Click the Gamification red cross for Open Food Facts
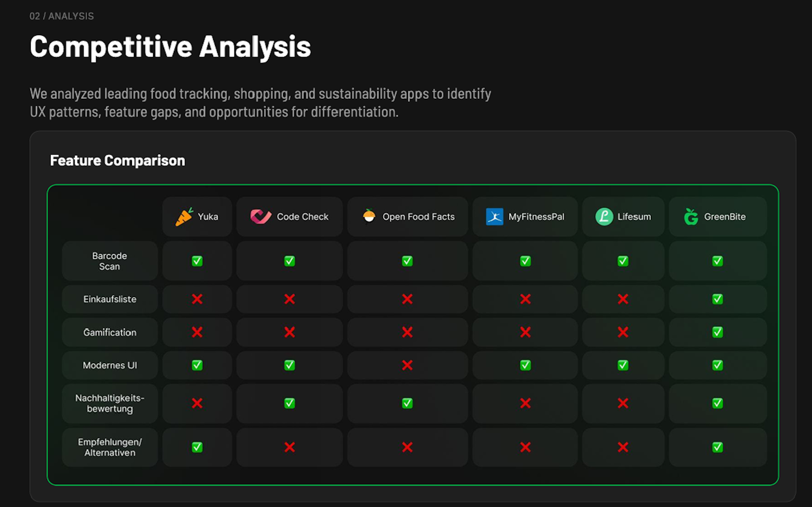This screenshot has height=507, width=812. (x=408, y=332)
